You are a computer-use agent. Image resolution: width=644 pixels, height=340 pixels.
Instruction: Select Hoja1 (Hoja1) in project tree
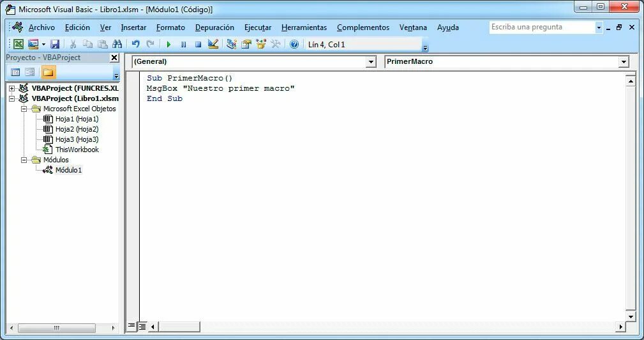(x=77, y=119)
